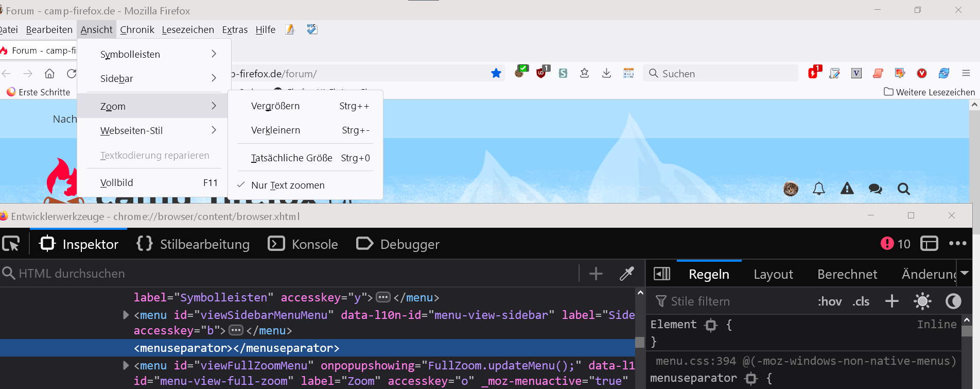
Task: Switch to the Stilbearbeitung tab
Action: coord(193,244)
